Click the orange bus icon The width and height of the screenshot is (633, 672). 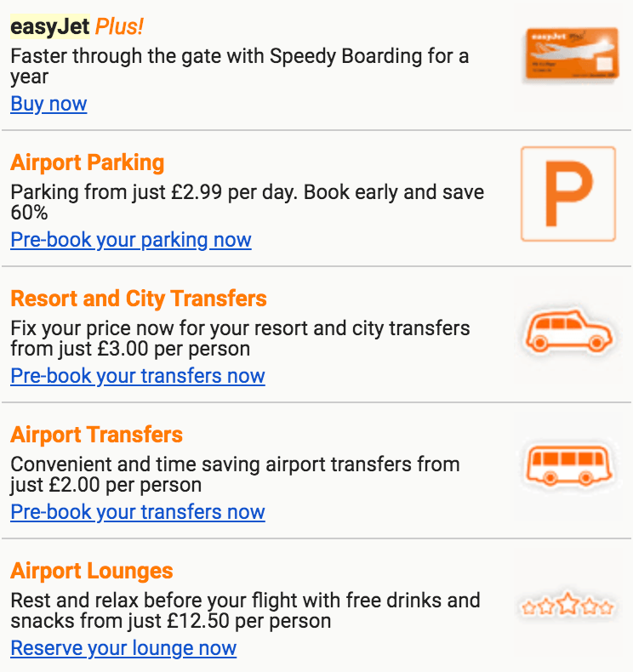pyautogui.click(x=568, y=467)
